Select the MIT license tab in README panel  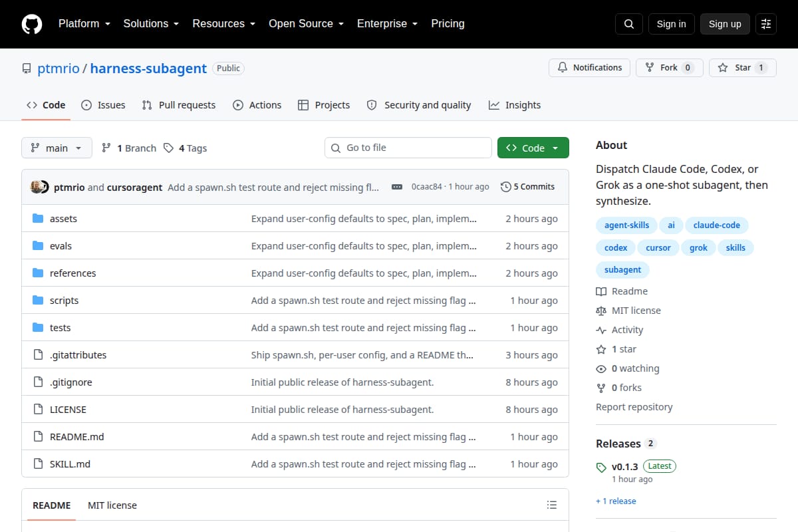(112, 505)
